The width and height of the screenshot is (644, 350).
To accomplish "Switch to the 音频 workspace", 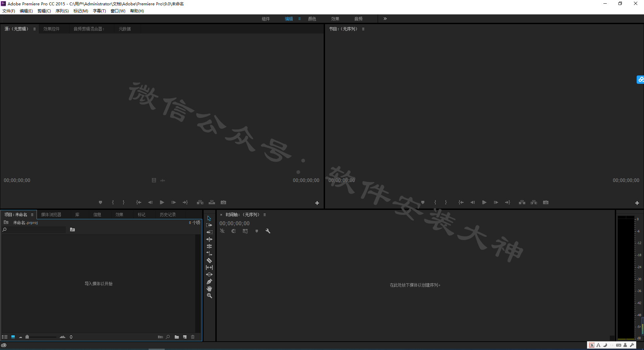I will [358, 19].
